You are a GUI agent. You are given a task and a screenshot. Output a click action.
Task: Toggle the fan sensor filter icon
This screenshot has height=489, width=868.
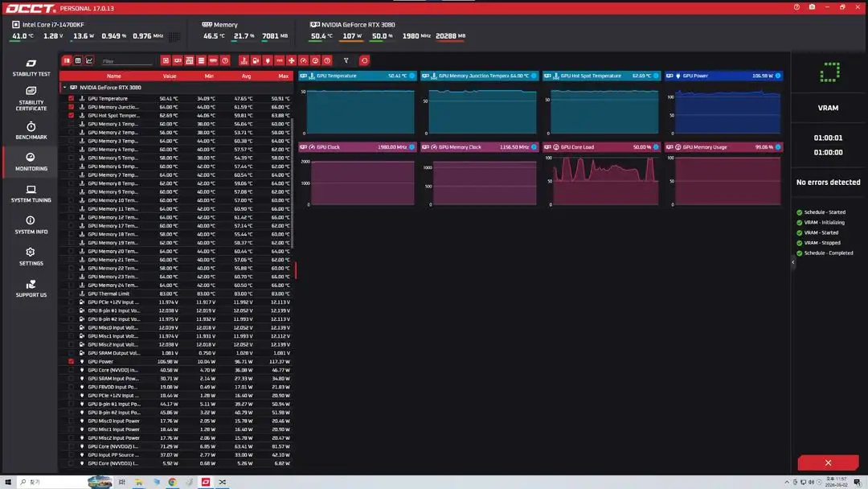click(291, 60)
